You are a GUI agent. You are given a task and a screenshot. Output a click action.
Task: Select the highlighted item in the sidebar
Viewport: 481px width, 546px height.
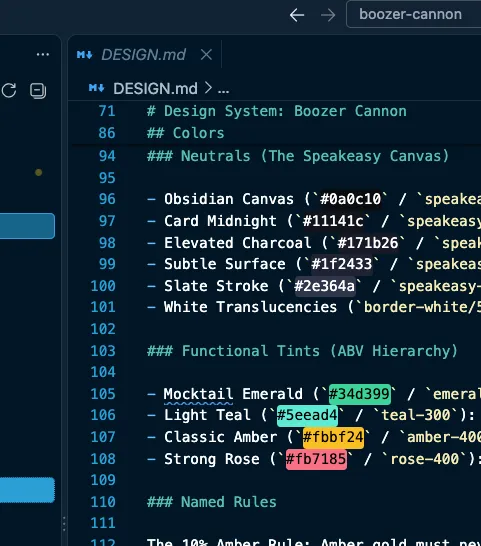click(x=27, y=226)
